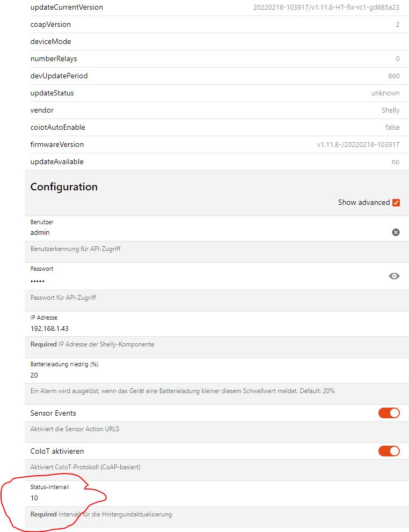The image size is (409, 532).
Task: Uncheck the Show advanced checkbox
Action: click(x=396, y=203)
